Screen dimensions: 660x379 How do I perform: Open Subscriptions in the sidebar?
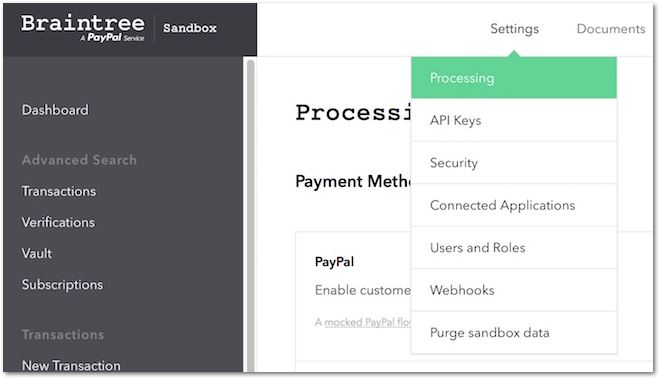[x=62, y=285]
